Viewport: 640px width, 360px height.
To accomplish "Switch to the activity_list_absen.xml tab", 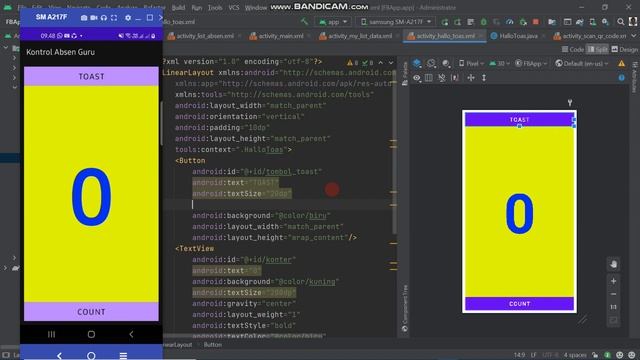I will (204, 36).
